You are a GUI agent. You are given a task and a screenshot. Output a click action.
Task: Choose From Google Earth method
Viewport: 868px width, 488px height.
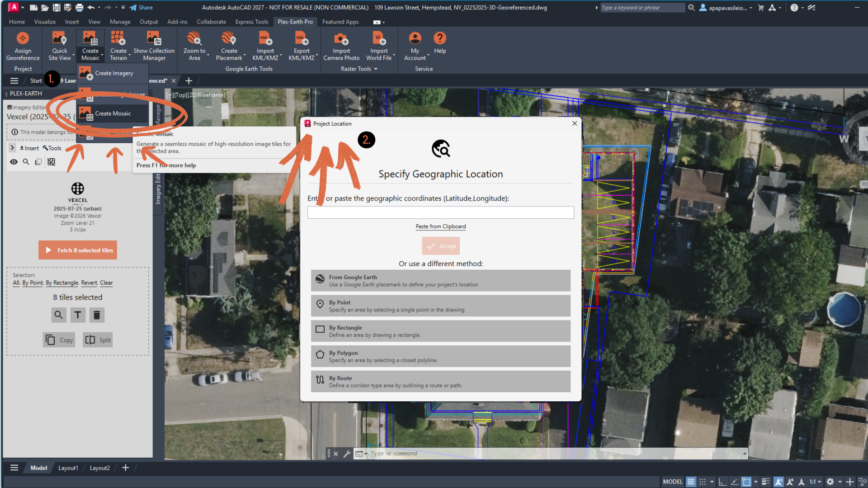441,281
